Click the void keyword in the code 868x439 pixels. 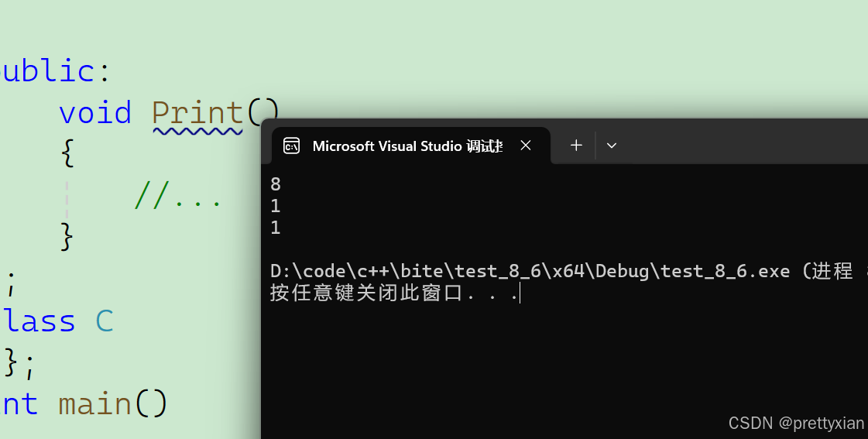95,113
